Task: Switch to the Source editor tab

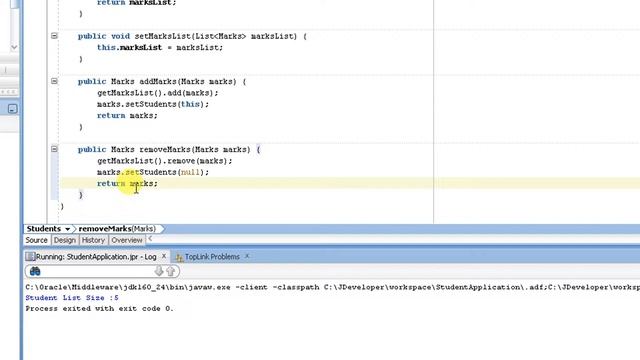Action: [x=36, y=240]
